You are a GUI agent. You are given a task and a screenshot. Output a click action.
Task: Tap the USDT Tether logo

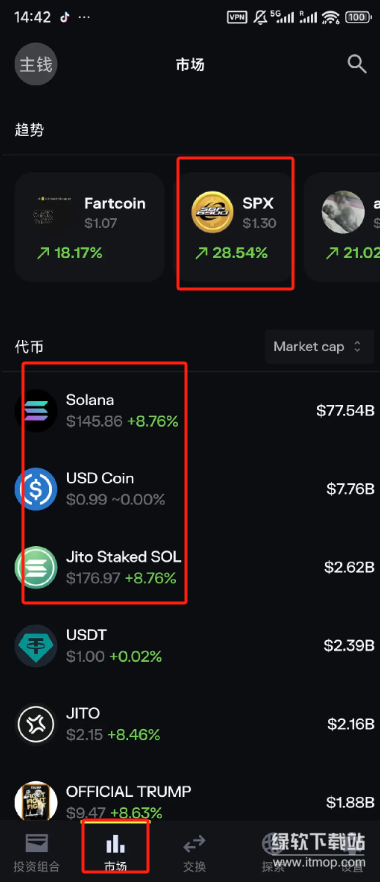(36, 646)
